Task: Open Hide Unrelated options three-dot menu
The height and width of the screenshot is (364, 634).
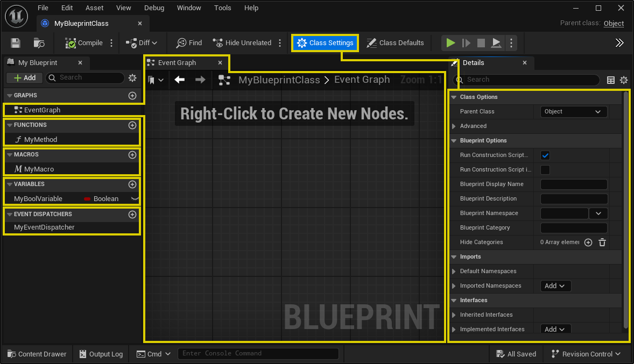Action: (x=280, y=43)
